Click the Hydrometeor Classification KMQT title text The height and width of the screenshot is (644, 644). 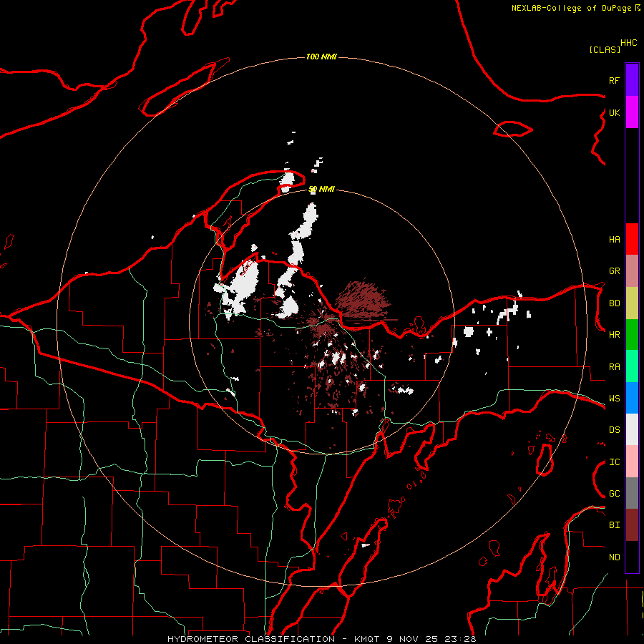(321, 639)
